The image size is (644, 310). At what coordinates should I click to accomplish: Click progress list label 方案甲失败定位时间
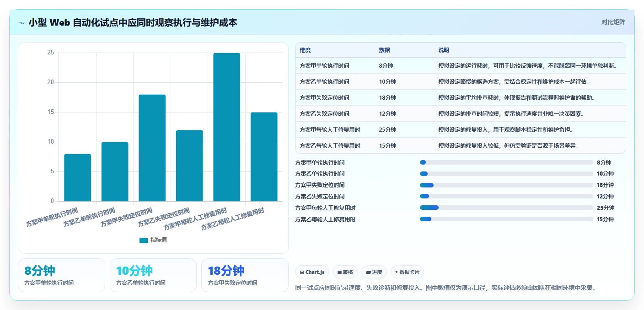[320, 185]
